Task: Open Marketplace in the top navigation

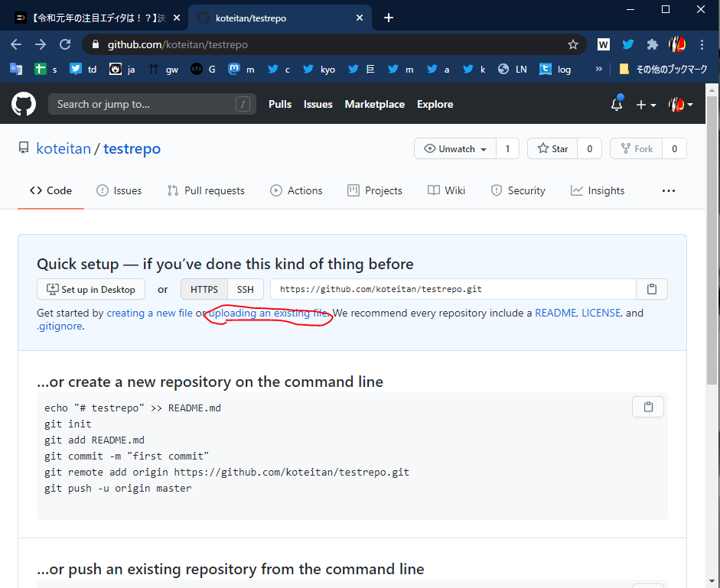Action: (x=375, y=104)
